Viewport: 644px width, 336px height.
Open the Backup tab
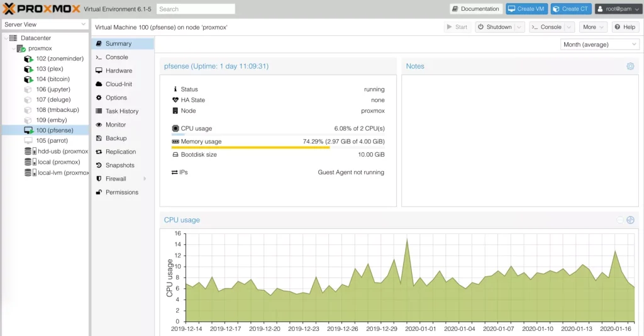[x=116, y=138]
